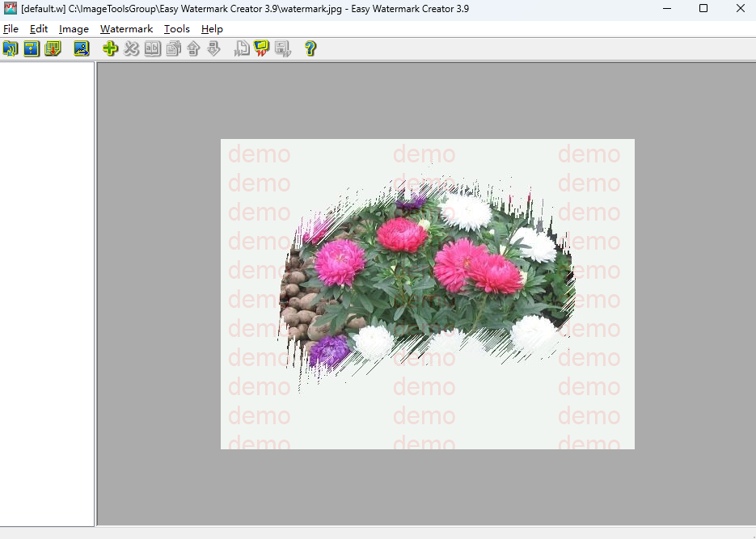756x539 pixels.
Task: Click the grayed-out new watermark file icon
Action: point(242,48)
